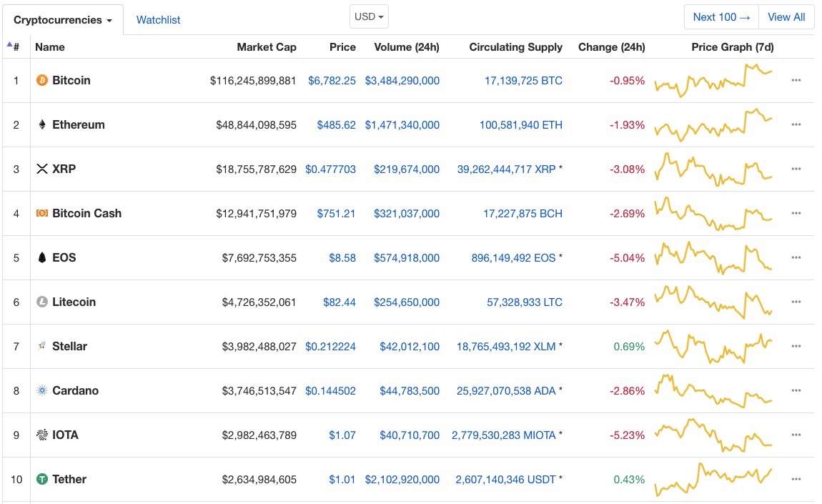The image size is (822, 504).
Task: Open the EOS name link
Action: (64, 257)
